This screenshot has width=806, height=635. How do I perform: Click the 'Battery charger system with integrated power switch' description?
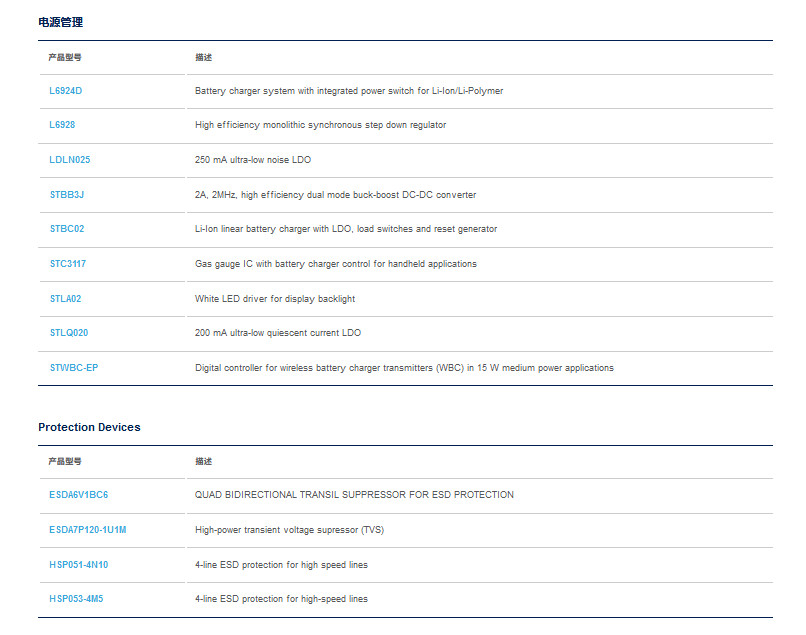click(349, 91)
